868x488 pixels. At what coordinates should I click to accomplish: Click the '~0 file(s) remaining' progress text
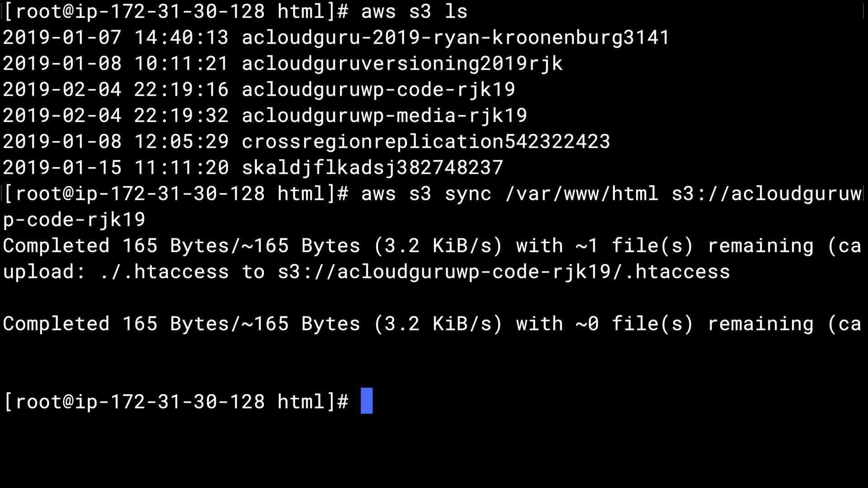(694, 324)
